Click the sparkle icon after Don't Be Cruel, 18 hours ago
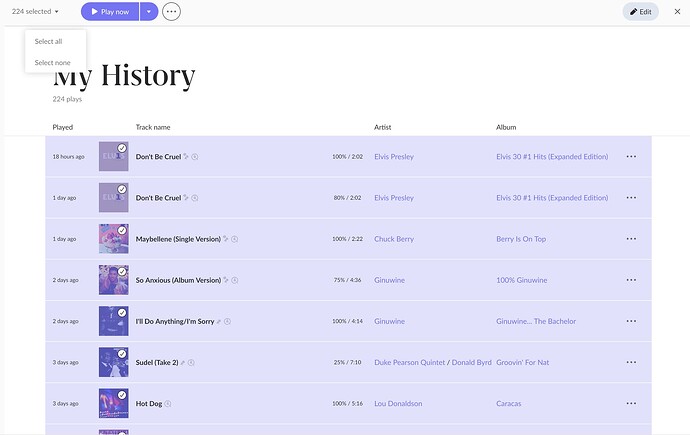 (x=186, y=157)
